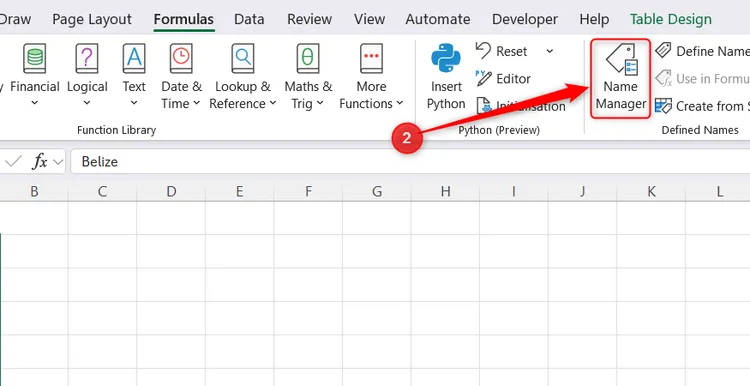Expand the Financial dropdown chevron
Viewport: 750px width, 386px height.
coord(34,103)
